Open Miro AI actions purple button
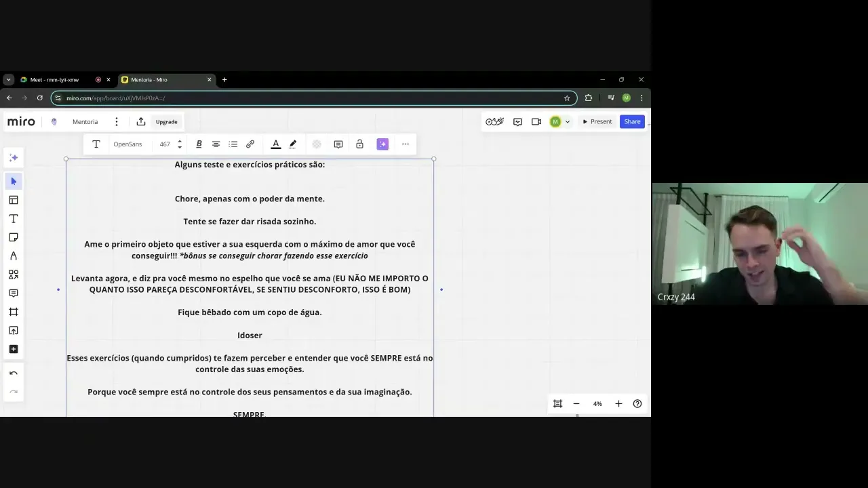This screenshot has width=868, height=488. pos(382,144)
